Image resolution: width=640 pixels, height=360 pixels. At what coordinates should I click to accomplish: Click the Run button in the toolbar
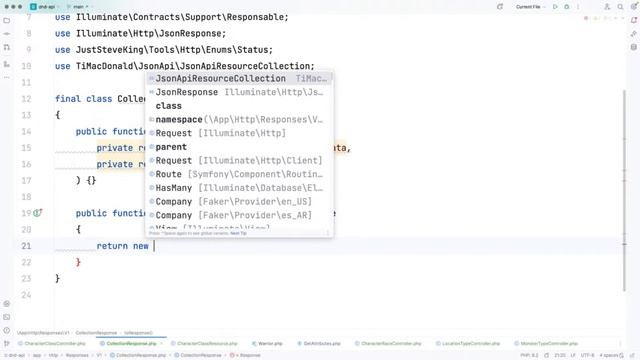(555, 7)
